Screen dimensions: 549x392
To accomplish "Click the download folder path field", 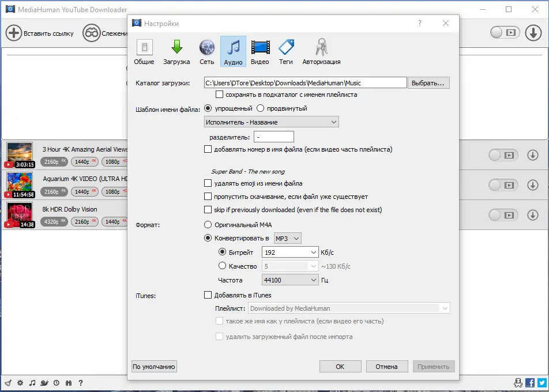I will point(305,83).
